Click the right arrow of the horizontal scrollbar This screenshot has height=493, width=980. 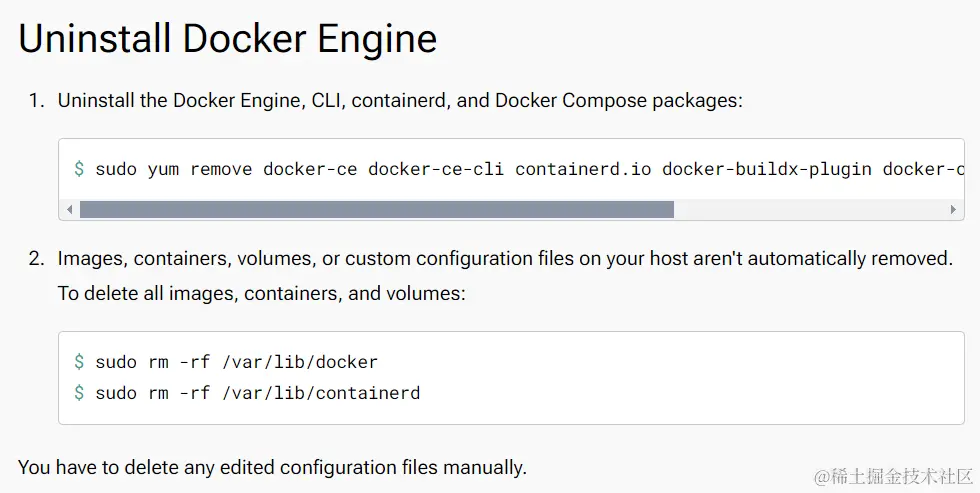[954, 210]
